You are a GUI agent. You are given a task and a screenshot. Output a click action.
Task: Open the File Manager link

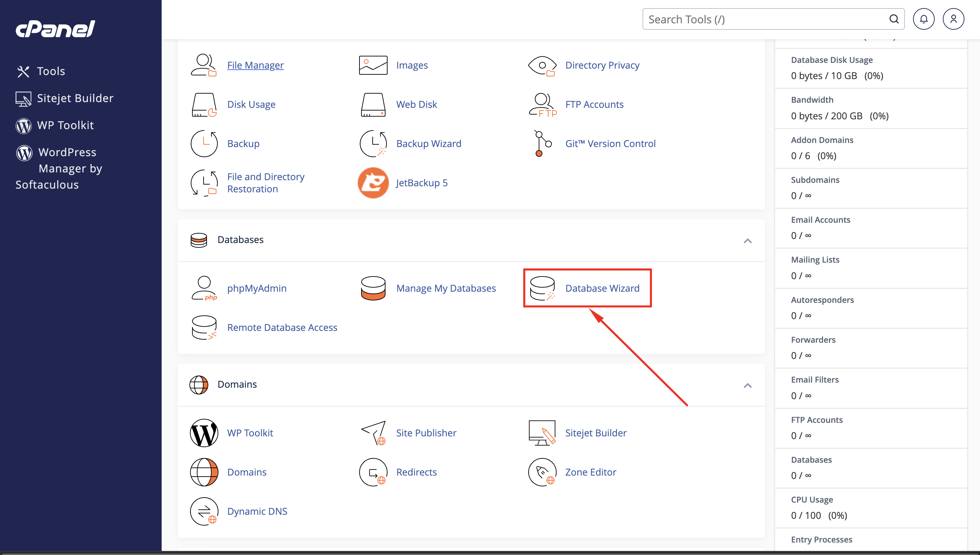pos(255,65)
